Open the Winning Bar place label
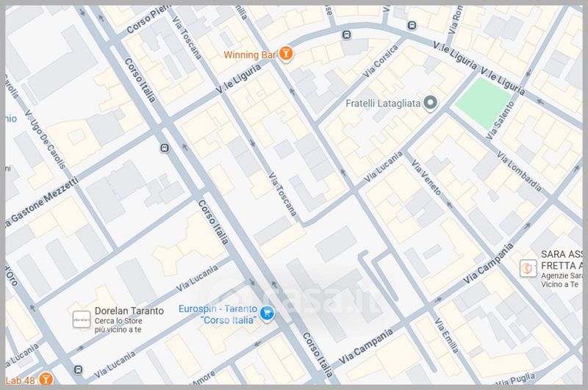The height and width of the screenshot is (390, 588). (250, 55)
